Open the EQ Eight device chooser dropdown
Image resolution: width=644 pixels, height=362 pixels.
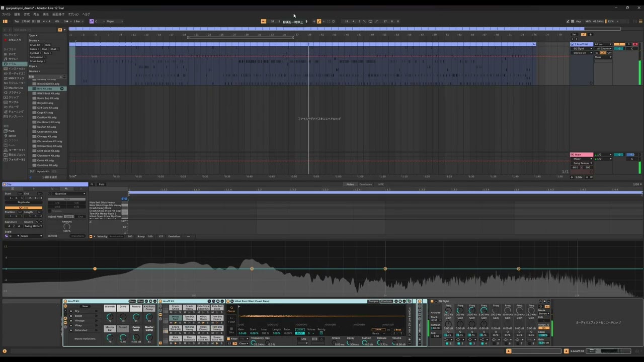pos(583,48)
